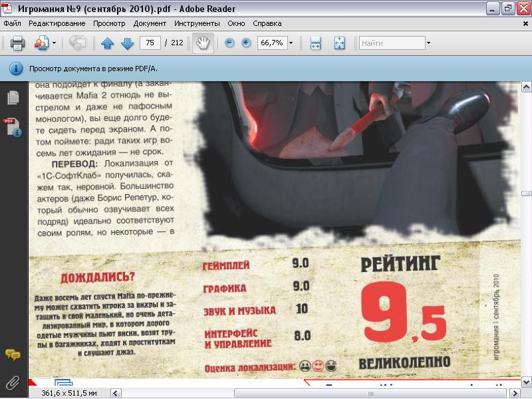The image size is (532, 399).
Task: Go to next page with down arrow
Action: 127,43
